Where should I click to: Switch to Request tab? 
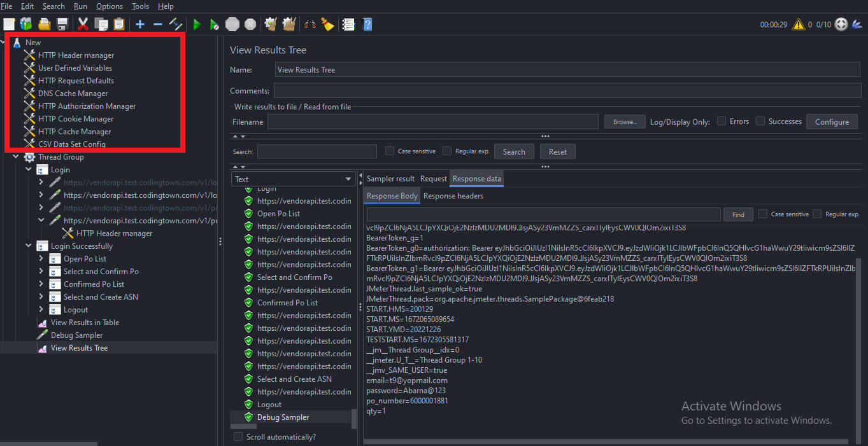point(434,179)
